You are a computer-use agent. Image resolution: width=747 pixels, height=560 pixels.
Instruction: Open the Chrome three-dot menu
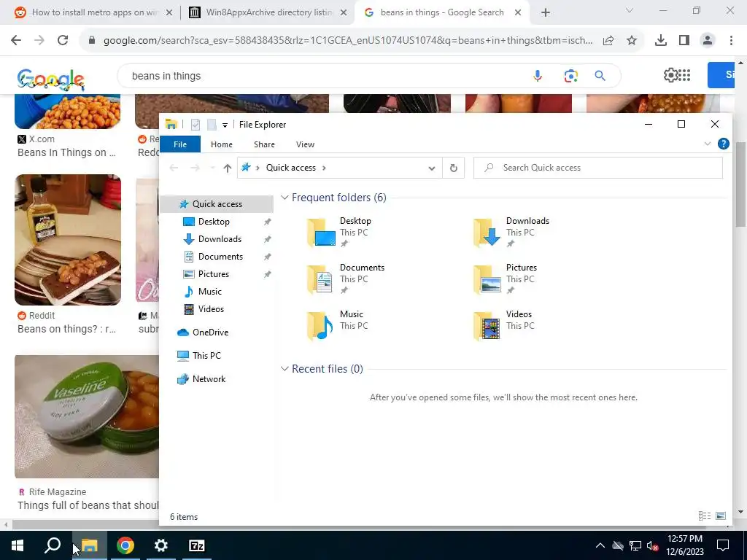(x=731, y=41)
